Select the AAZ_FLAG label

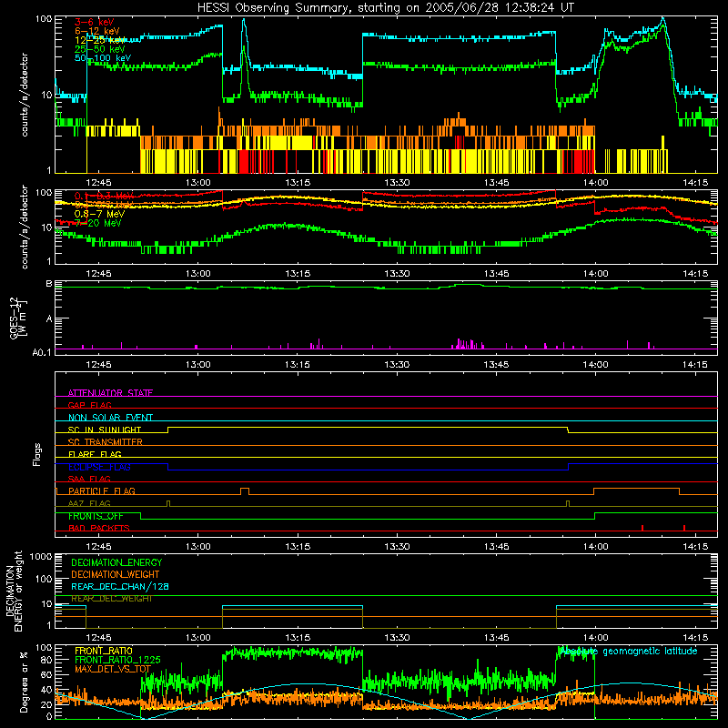tap(89, 503)
